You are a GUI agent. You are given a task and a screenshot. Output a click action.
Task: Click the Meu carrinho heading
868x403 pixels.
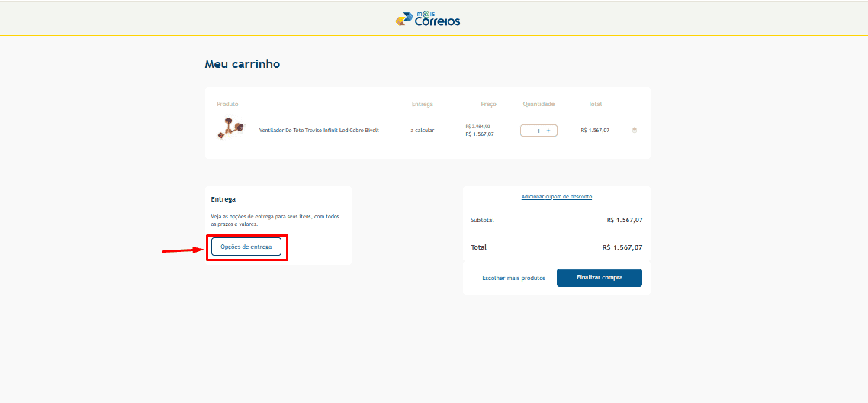point(243,64)
